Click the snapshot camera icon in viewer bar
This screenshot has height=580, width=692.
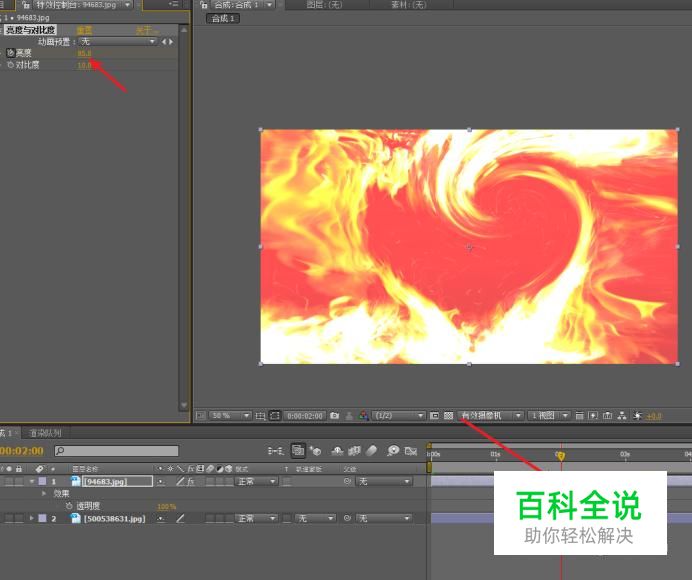pos(335,415)
